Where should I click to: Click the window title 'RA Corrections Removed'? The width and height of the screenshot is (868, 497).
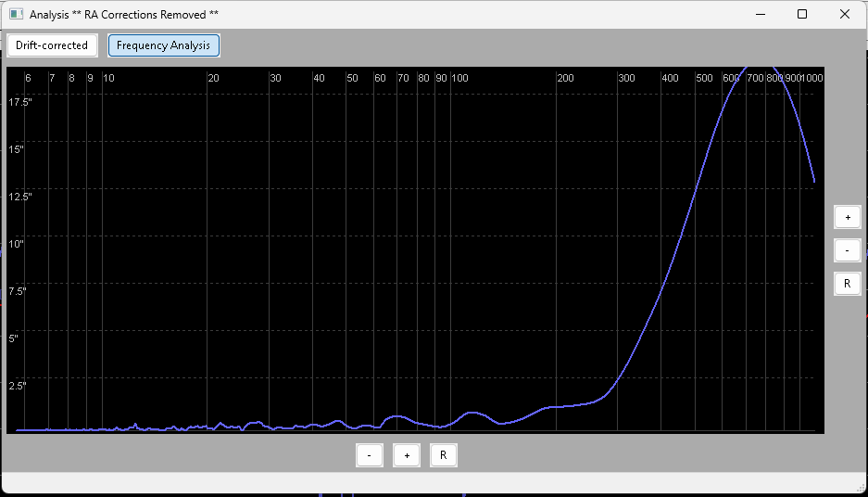tap(145, 15)
